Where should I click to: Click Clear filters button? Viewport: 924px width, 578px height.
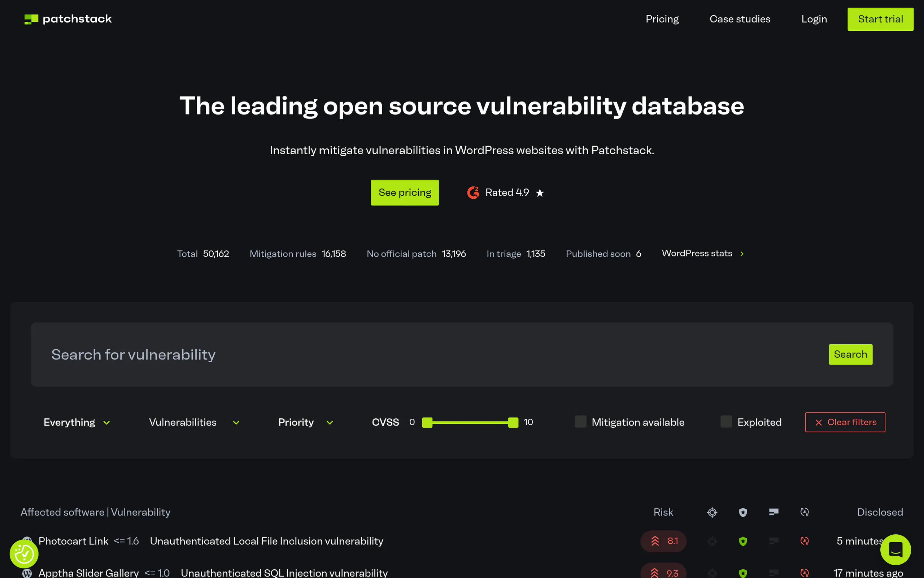tap(845, 422)
